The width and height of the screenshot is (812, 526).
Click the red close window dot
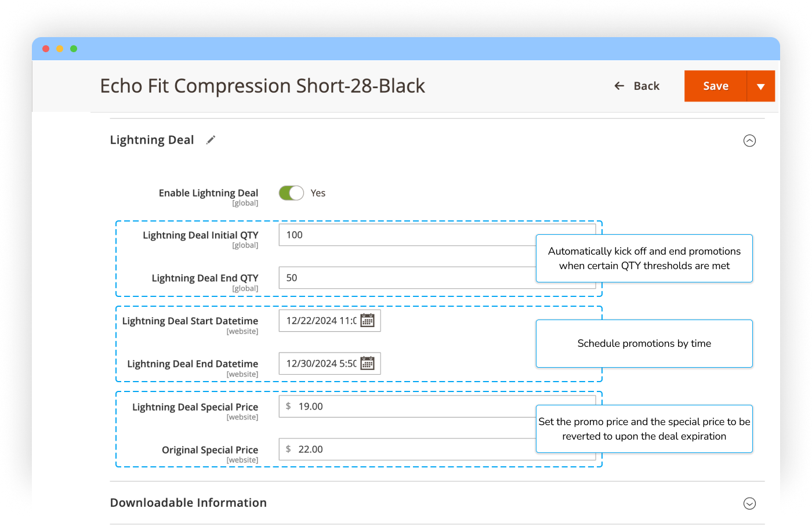pyautogui.click(x=46, y=49)
